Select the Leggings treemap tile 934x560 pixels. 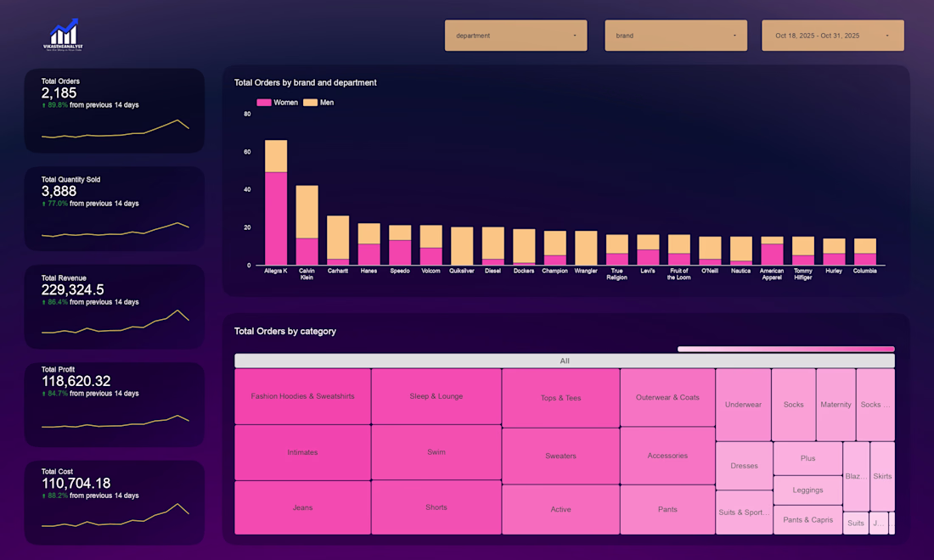[x=807, y=490]
